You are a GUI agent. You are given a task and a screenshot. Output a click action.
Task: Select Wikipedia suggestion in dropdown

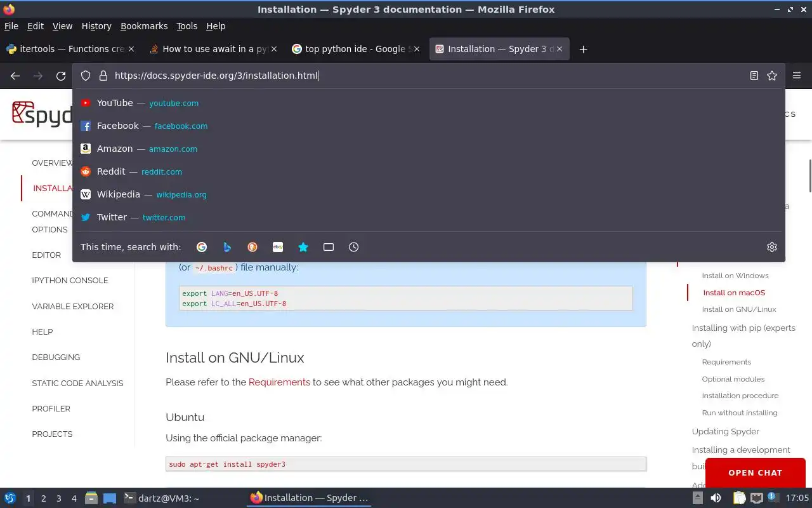(x=429, y=194)
